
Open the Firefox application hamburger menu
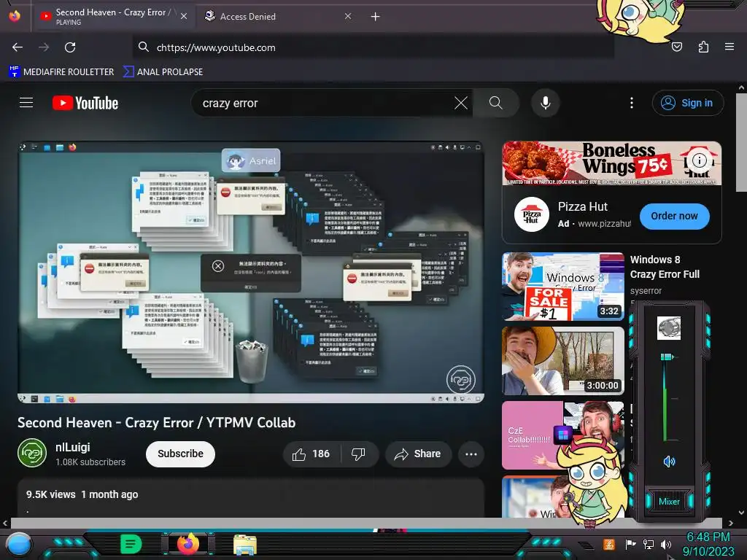pyautogui.click(x=729, y=47)
